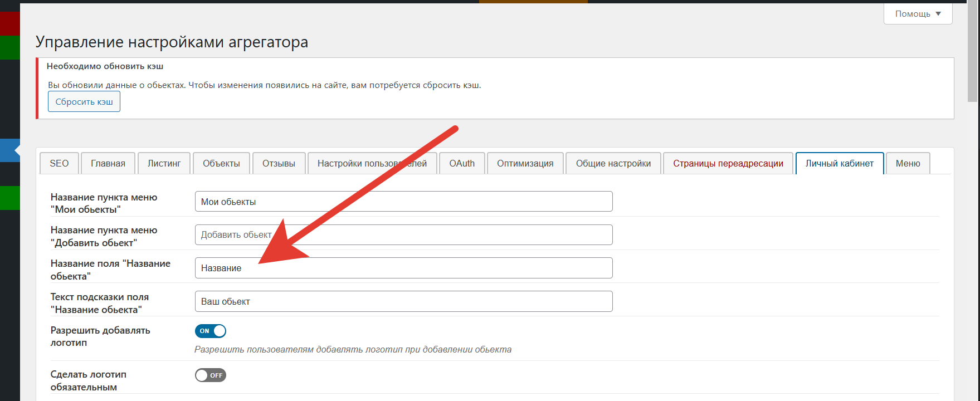Open the Оптимизация tab
980x401 pixels.
(525, 163)
